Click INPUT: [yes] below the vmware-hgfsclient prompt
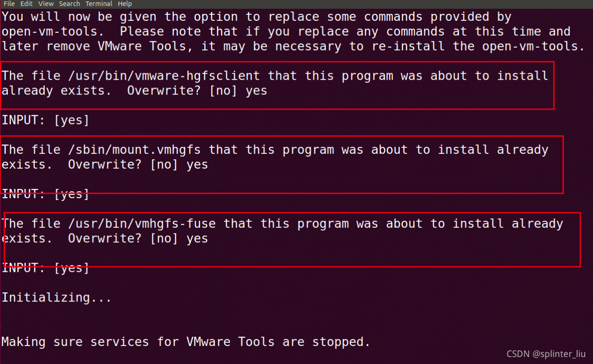This screenshot has height=364, width=593. (45, 120)
